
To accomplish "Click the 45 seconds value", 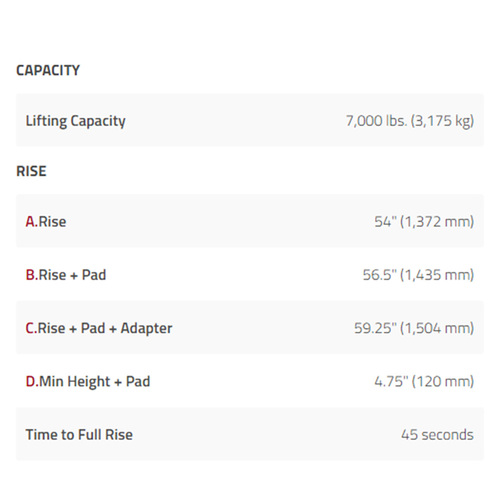I will tap(437, 435).
